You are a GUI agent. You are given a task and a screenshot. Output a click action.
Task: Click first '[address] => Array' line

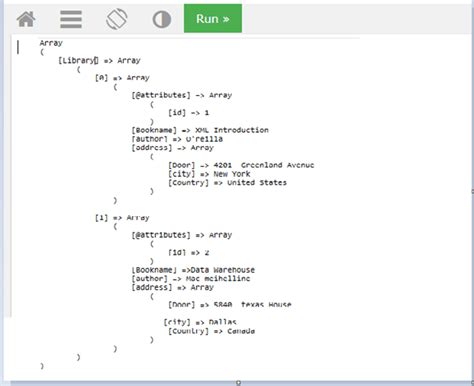coord(172,148)
